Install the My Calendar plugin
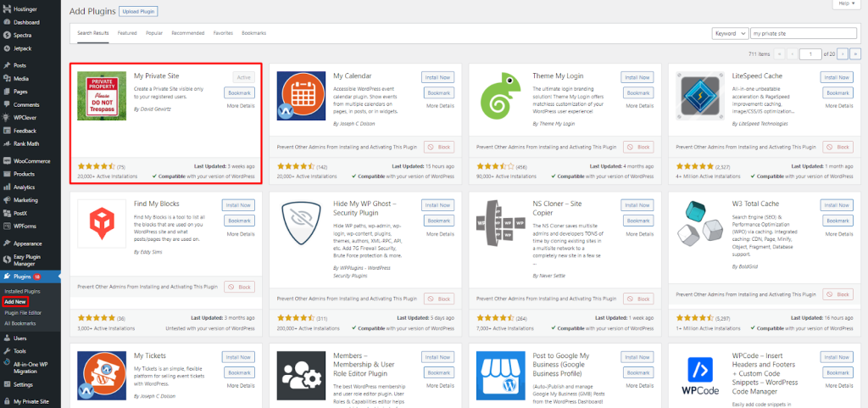Image resolution: width=868 pixels, height=408 pixels. [x=437, y=77]
